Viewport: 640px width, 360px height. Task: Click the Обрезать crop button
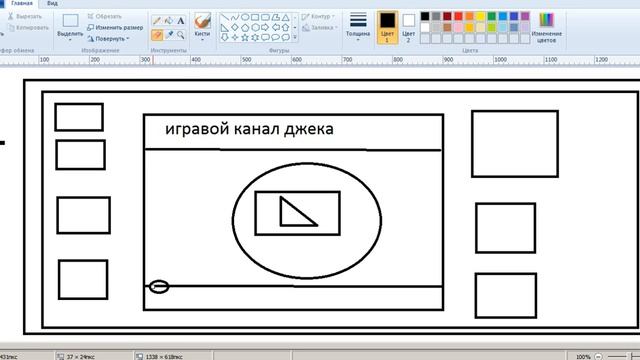click(104, 16)
